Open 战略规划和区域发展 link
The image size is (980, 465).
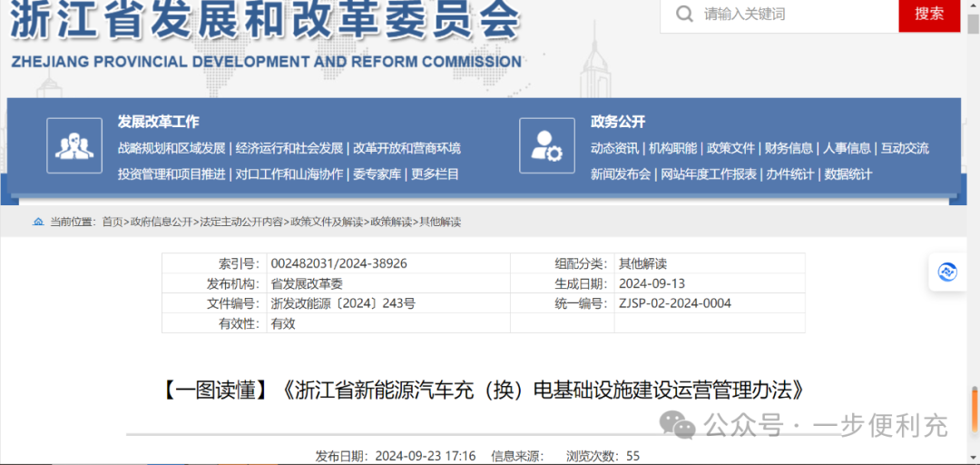coord(171,148)
